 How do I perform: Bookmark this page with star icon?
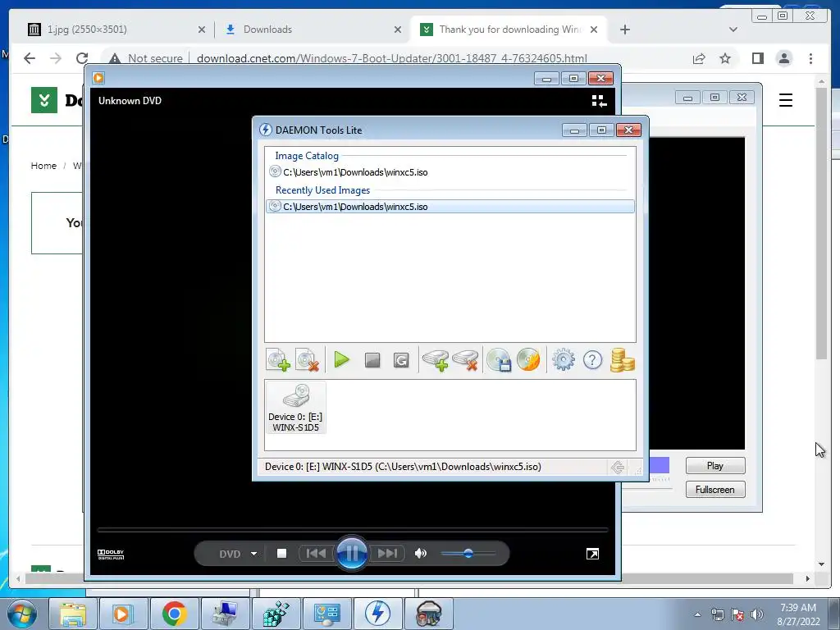coord(725,58)
